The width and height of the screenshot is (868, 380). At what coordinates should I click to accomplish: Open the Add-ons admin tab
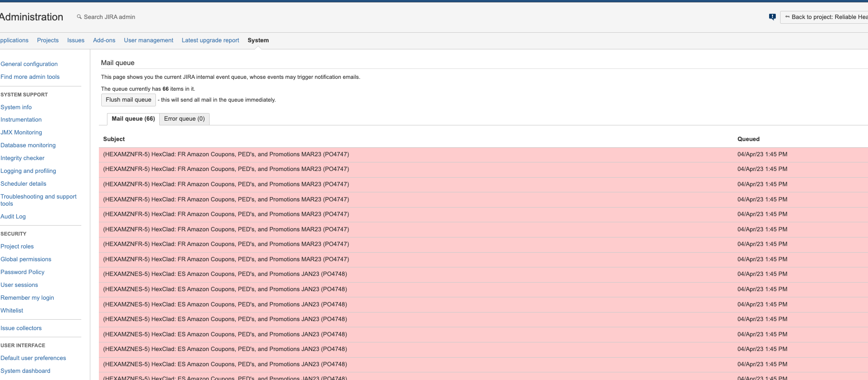[104, 40]
